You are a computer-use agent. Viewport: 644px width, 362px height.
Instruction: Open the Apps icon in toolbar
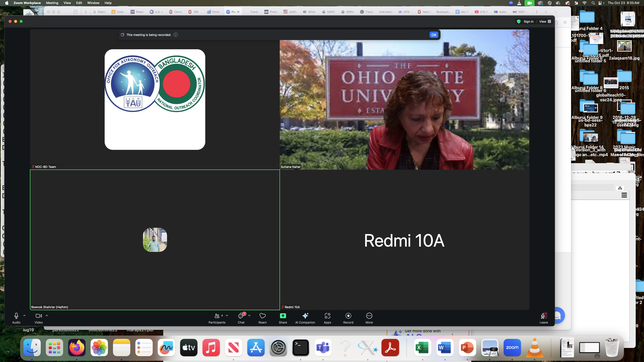point(327,316)
